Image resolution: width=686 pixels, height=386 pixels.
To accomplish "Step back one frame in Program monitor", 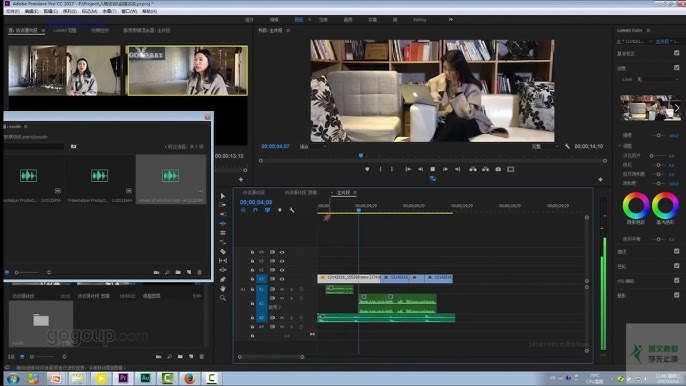I will (420, 169).
